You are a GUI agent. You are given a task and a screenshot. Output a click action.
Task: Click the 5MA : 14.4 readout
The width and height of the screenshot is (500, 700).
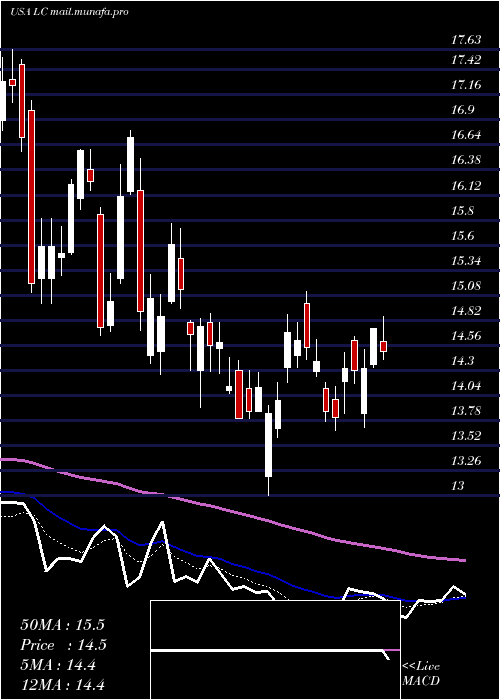click(58, 665)
